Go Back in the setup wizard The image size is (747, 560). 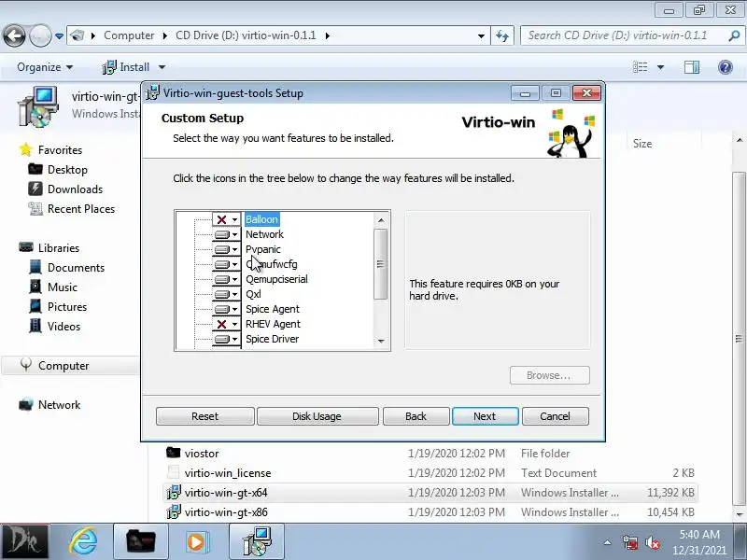point(416,416)
